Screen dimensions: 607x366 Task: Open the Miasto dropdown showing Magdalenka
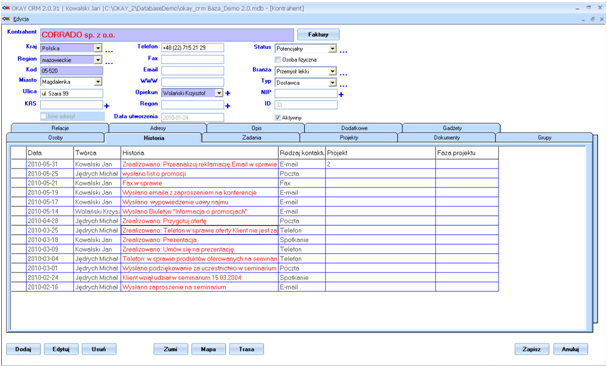(98, 82)
